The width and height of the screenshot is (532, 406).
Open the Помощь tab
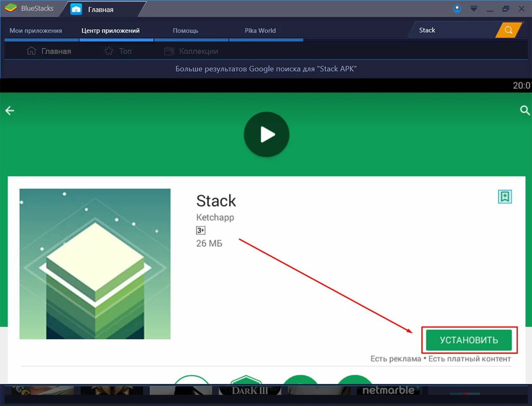coord(186,31)
